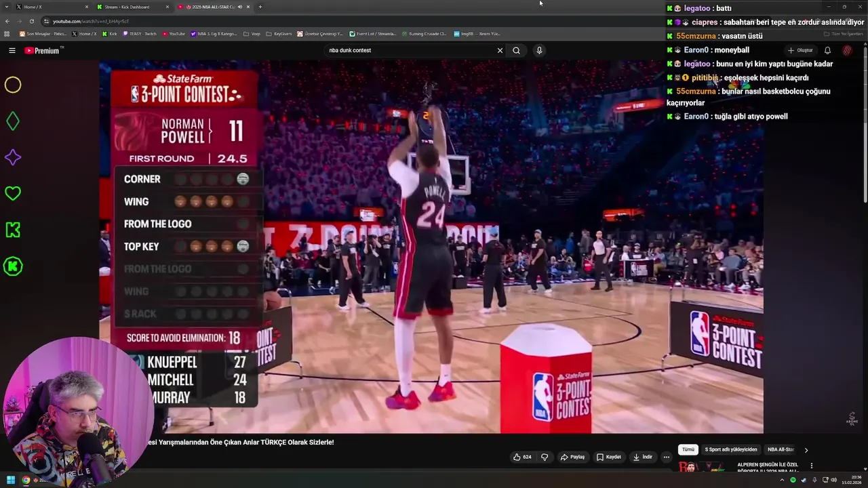Viewport: 868px width, 488px height.
Task: Open bookmarks apps grid icon
Action: (7, 33)
